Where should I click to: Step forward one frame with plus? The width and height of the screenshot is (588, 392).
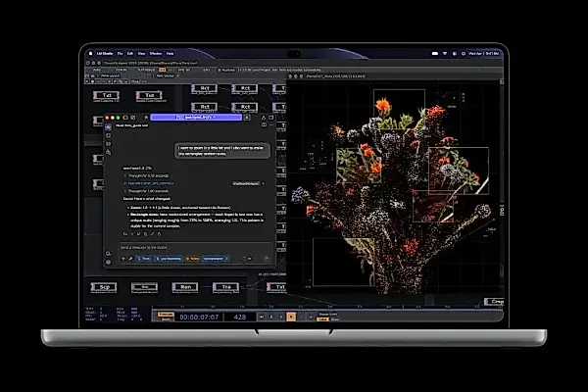pyautogui.click(x=311, y=317)
